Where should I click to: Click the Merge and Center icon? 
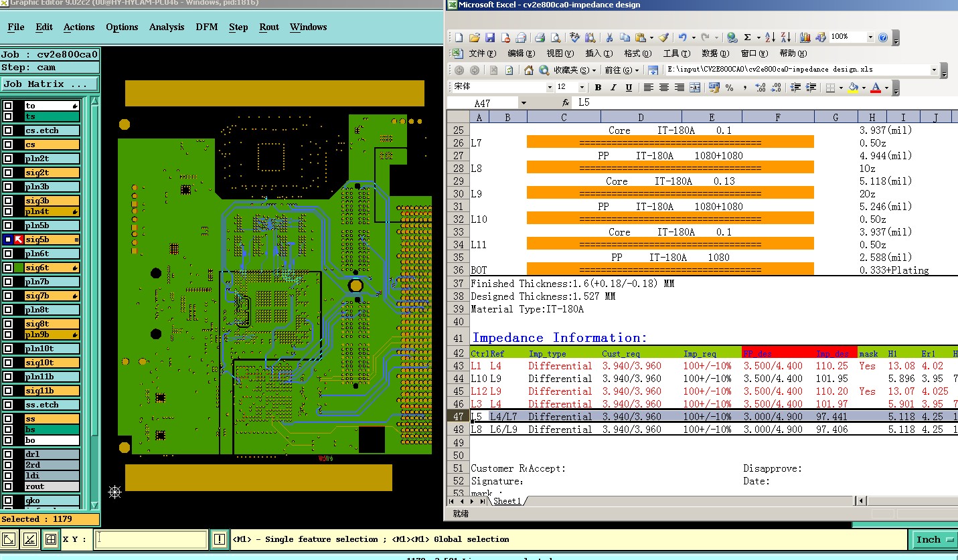click(695, 88)
